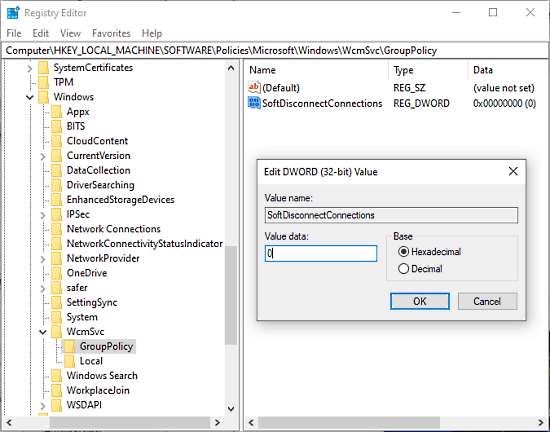The height and width of the screenshot is (432, 550).
Task: Open the Edit menu
Action: click(x=40, y=33)
